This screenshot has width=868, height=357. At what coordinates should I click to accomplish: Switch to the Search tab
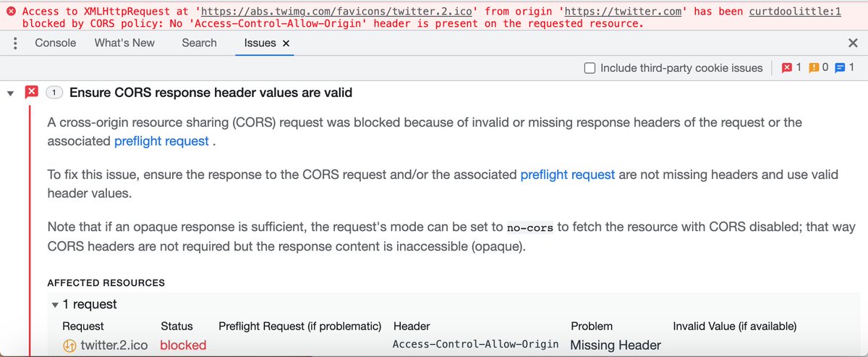(x=199, y=43)
